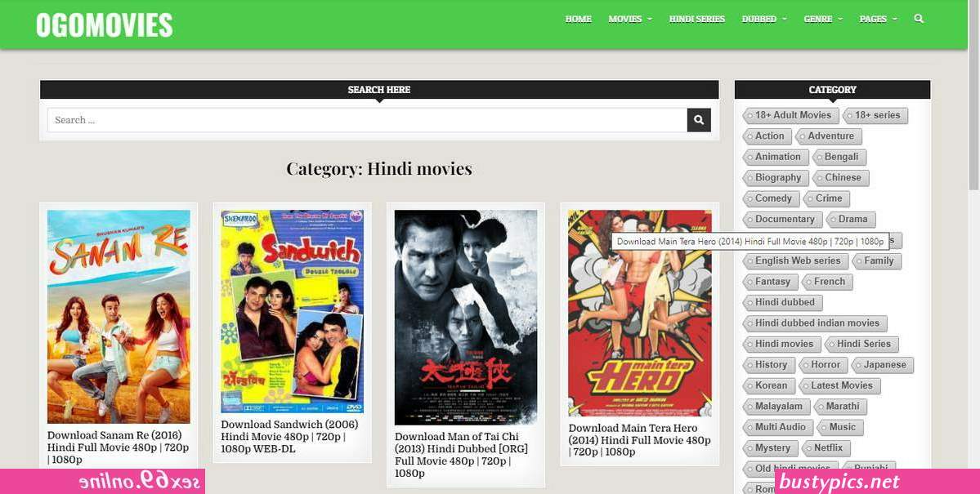Select the Adventure category tag
This screenshot has height=494, width=980.
[830, 136]
